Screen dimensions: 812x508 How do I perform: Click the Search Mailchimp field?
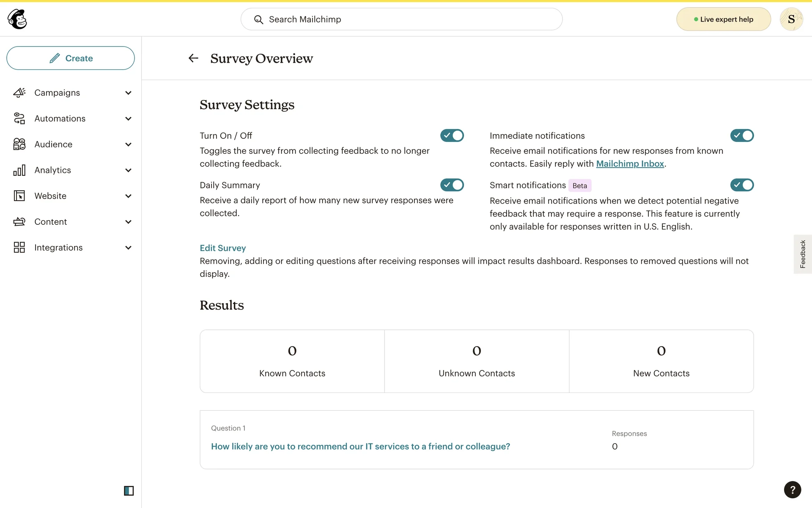(401, 19)
